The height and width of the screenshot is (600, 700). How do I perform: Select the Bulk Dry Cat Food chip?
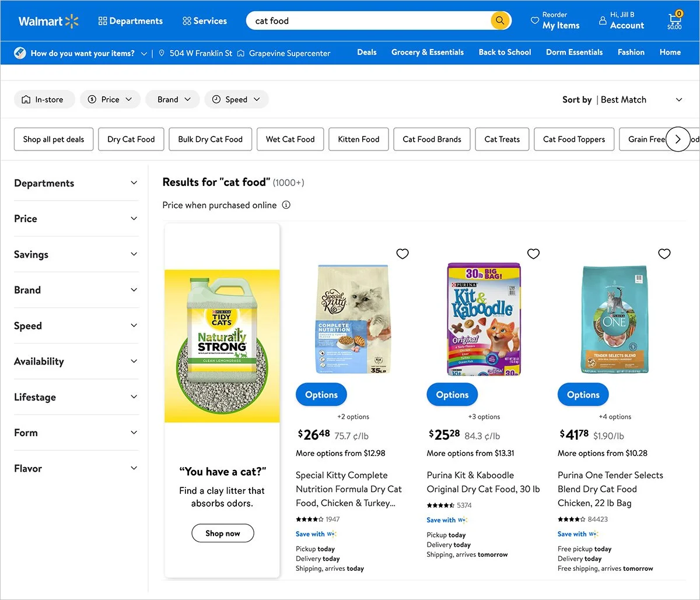point(211,139)
